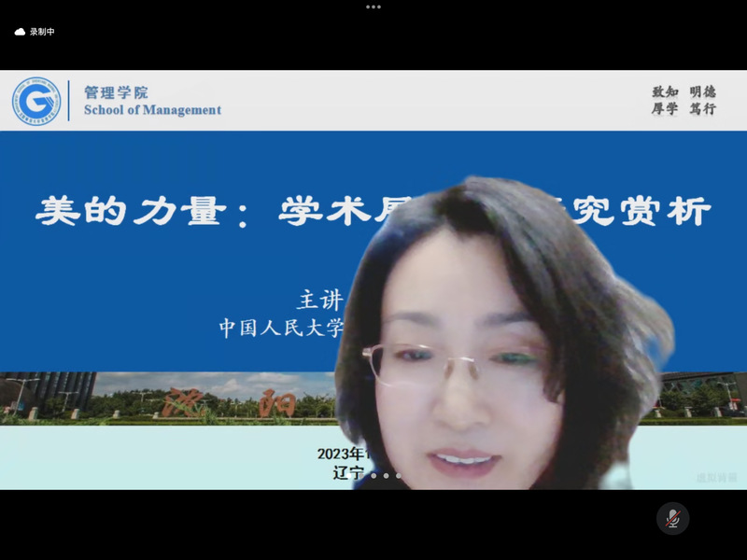
Task: Tap the 录制中 recording status label
Action: coord(43,32)
